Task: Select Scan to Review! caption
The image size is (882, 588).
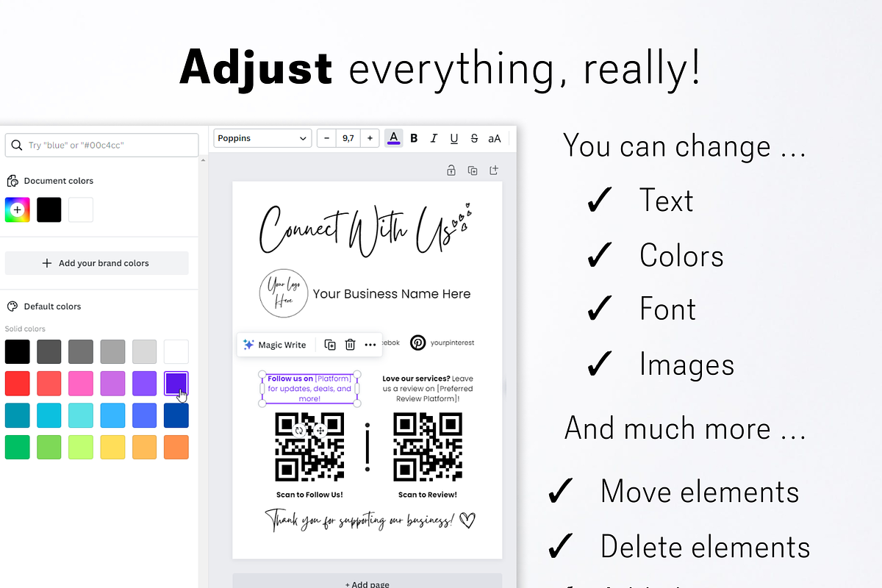Action: (x=428, y=495)
